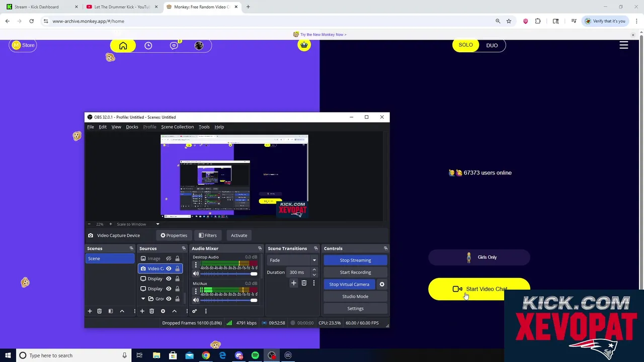644x362 pixels.
Task: Open Spotify from Windows taskbar
Action: (255, 355)
